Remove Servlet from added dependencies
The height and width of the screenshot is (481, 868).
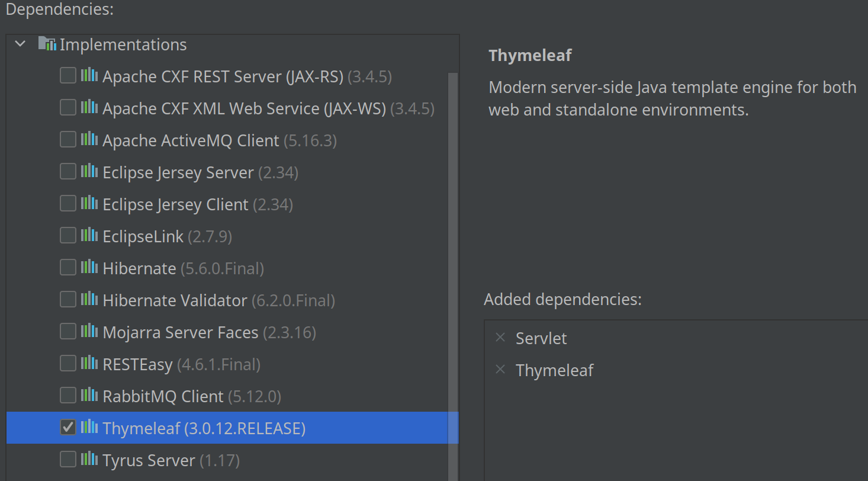click(500, 338)
